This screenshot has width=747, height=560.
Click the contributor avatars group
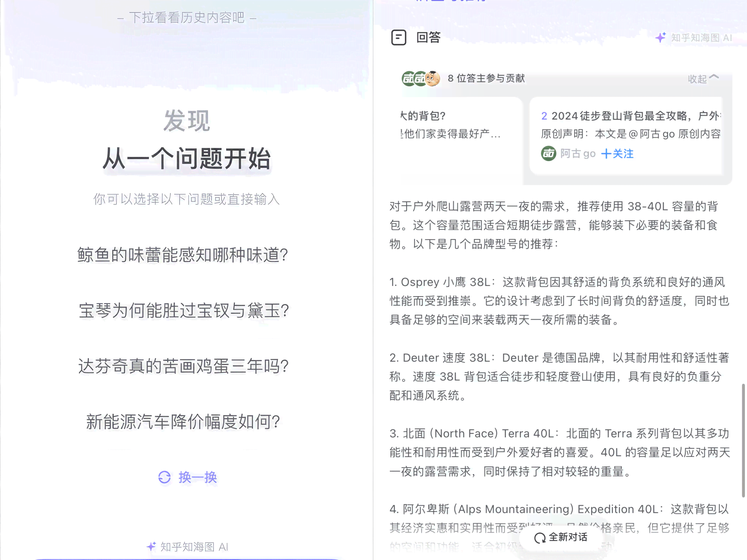pos(421,79)
